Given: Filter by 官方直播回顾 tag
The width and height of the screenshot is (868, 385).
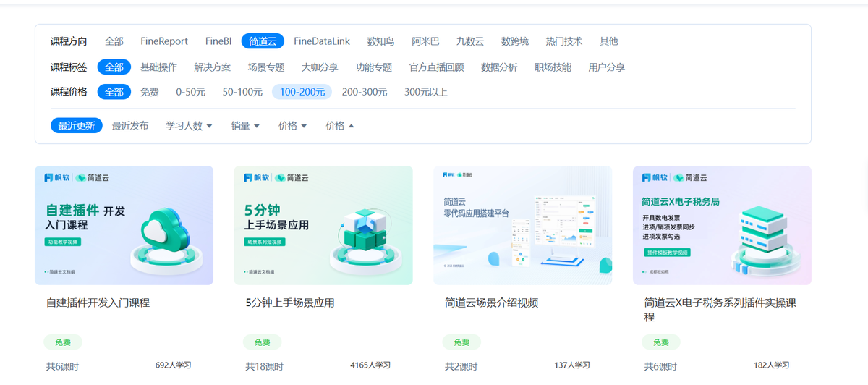Looking at the screenshot, I should [436, 67].
